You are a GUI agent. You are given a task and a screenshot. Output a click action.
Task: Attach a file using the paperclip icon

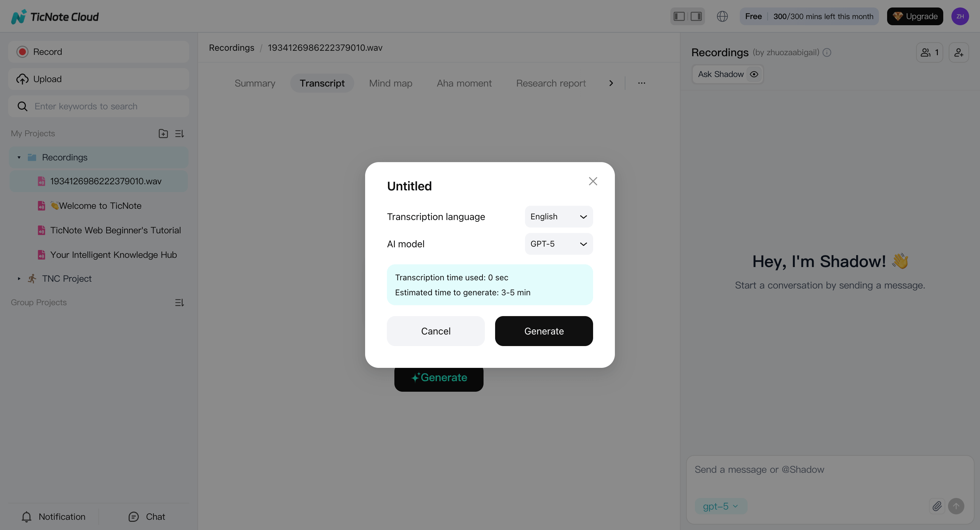[x=937, y=506]
